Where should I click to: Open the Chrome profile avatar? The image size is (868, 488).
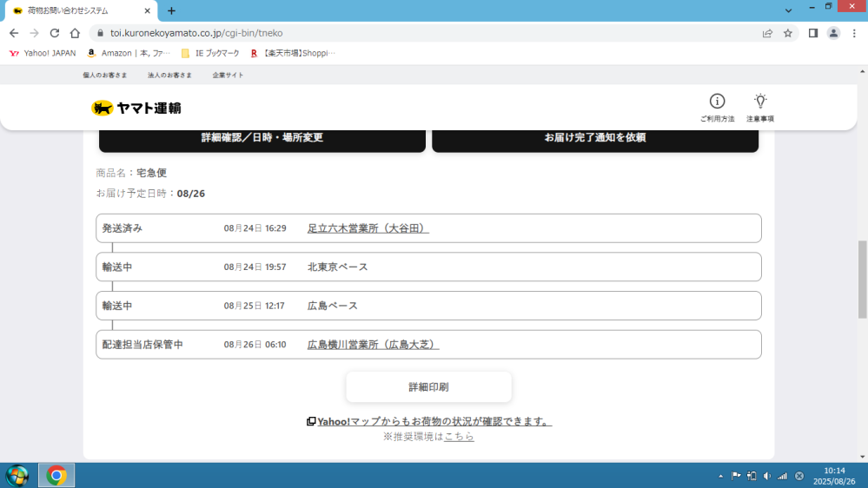point(833,33)
